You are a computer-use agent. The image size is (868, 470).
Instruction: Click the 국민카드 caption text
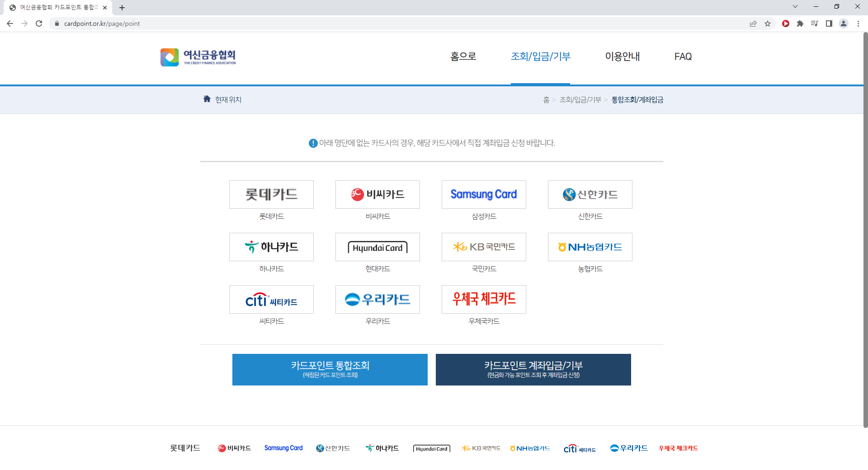pos(484,269)
